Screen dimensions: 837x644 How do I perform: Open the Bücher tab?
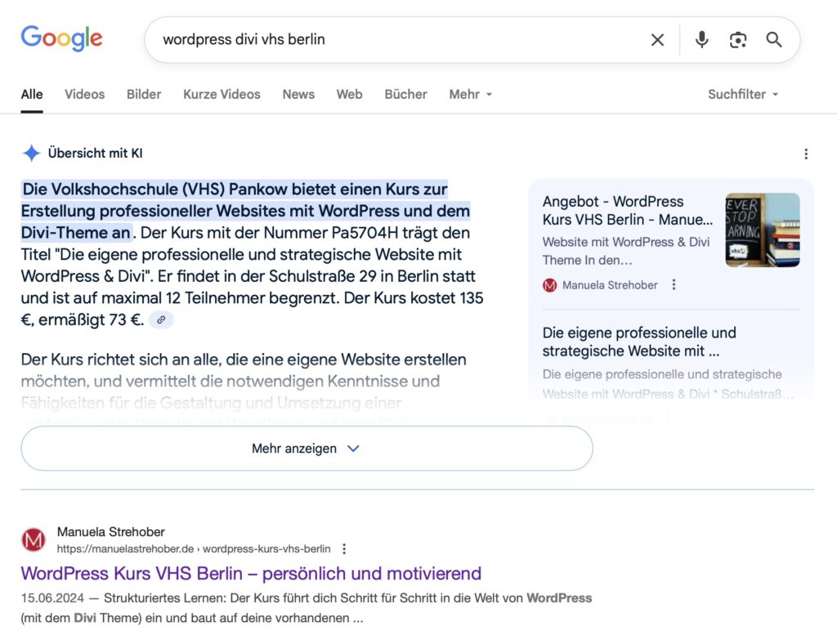coord(405,95)
